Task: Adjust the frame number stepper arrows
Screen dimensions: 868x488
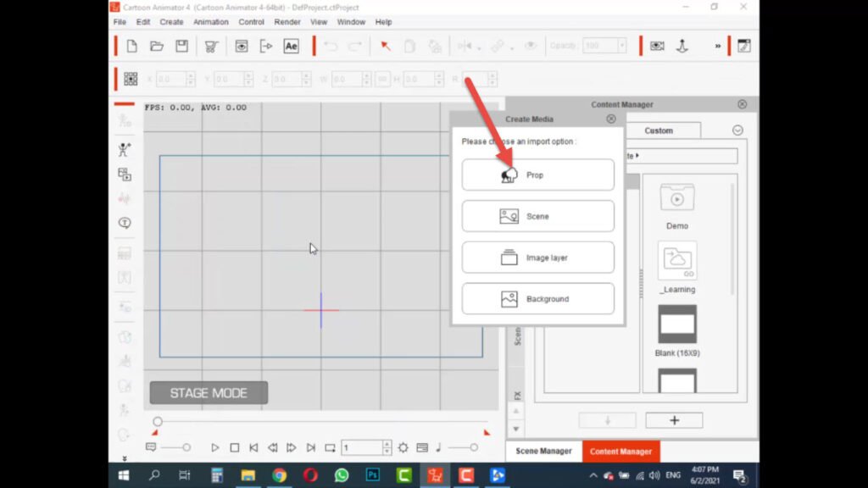Action: click(387, 447)
